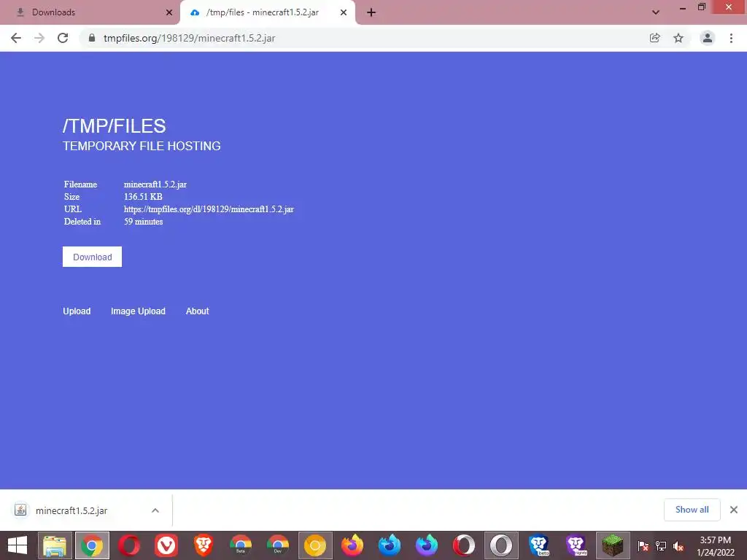This screenshot has height=560, width=747.
Task: Click the muted volume tray icon
Action: pyautogui.click(x=678, y=545)
